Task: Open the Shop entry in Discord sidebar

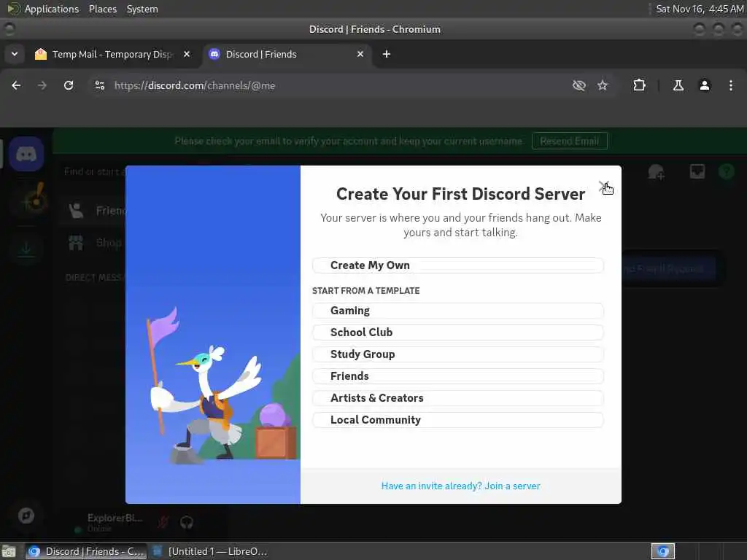Action: coord(94,243)
